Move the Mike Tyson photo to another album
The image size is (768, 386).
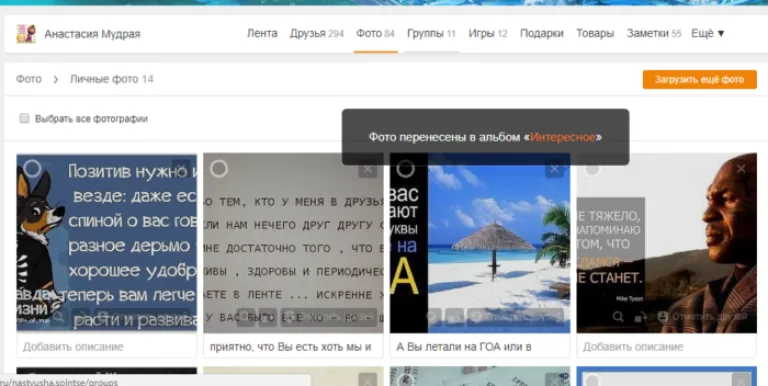pyautogui.click(x=641, y=317)
